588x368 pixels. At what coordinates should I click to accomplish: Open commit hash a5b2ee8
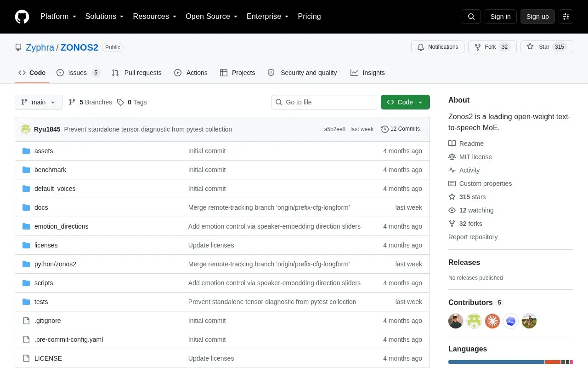[x=335, y=129]
